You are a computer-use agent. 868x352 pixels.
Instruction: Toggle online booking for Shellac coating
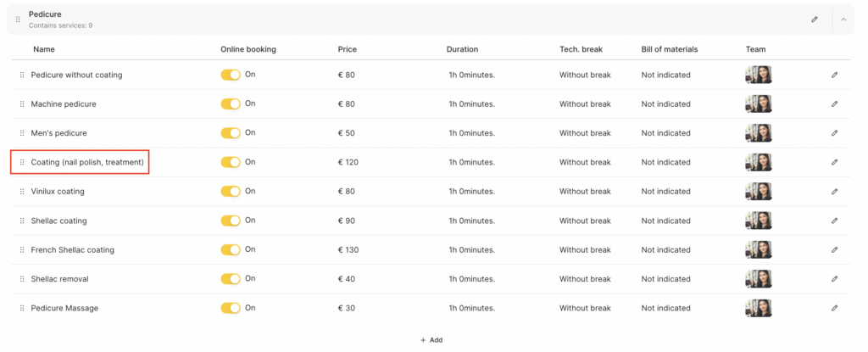pyautogui.click(x=231, y=221)
